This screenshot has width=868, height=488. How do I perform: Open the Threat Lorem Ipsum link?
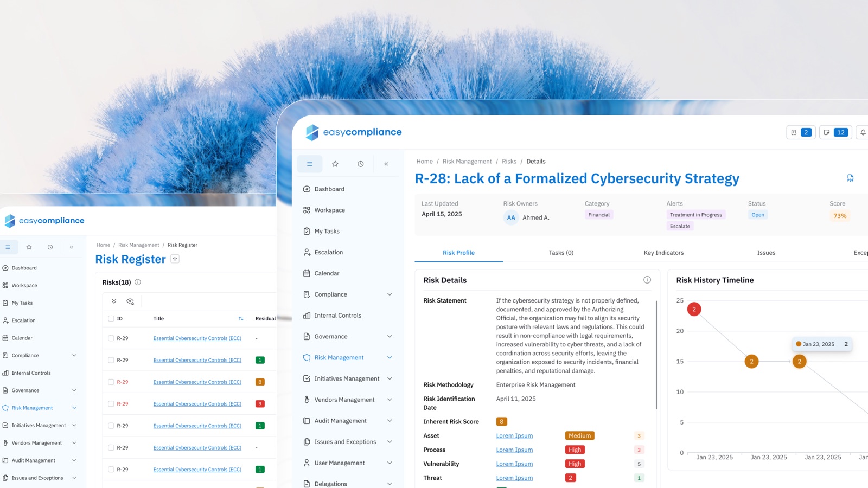514,478
